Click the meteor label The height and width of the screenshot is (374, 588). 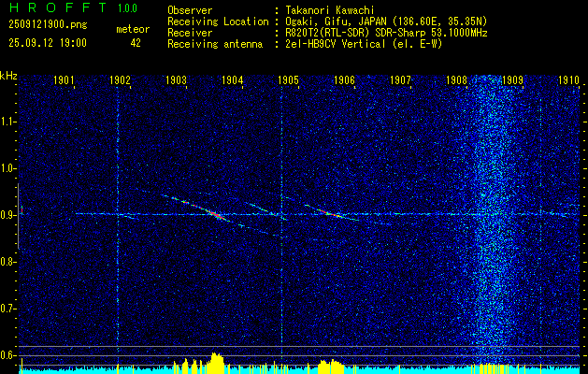point(133,29)
